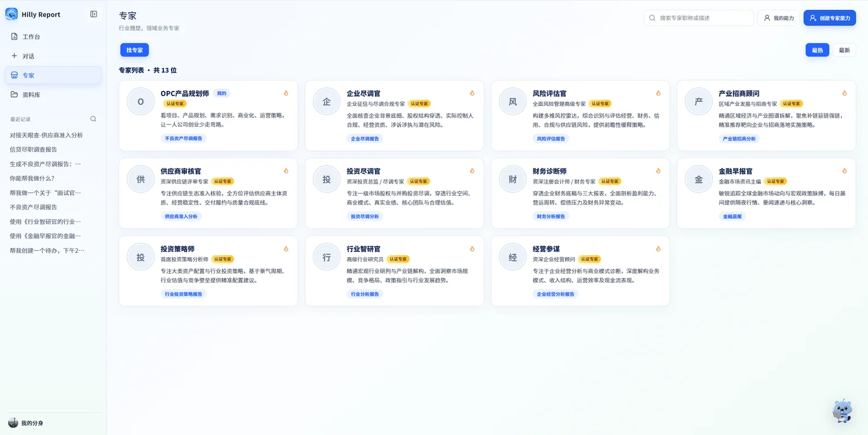The image size is (868, 435).
Task: Click the flame icon on 投资尽调官 card
Action: coord(472,171)
